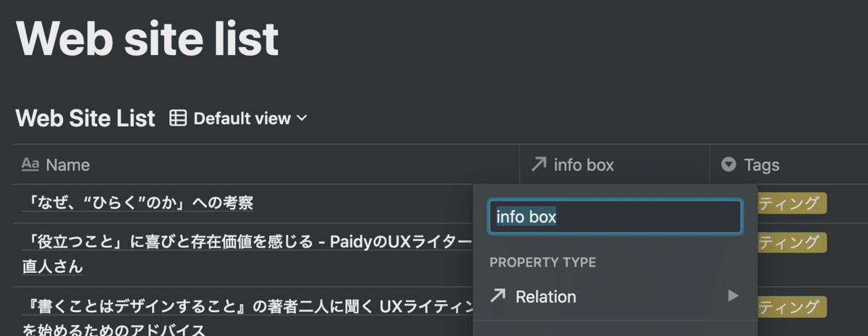The image size is (868, 336).
Task: Open the Default view switcher label
Action: [242, 118]
